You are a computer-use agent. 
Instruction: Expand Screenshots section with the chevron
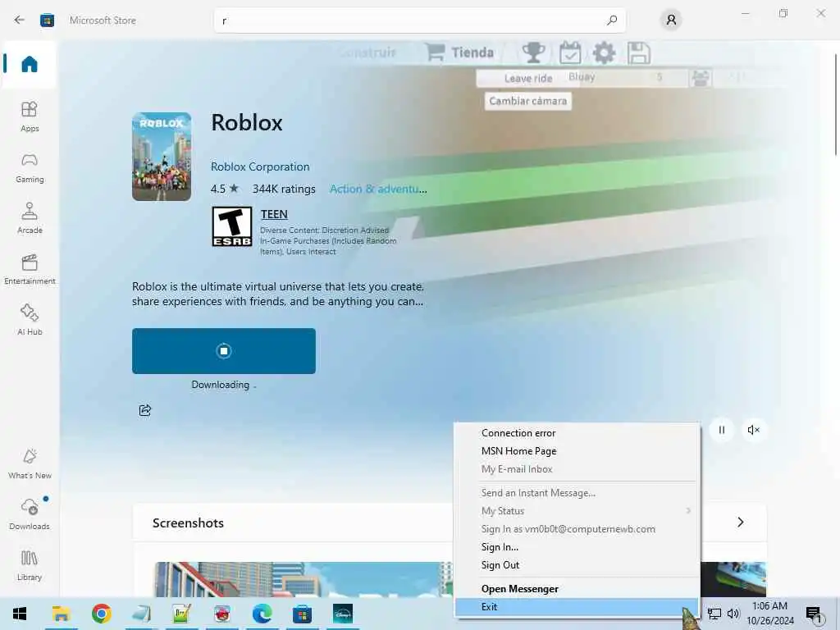point(740,523)
